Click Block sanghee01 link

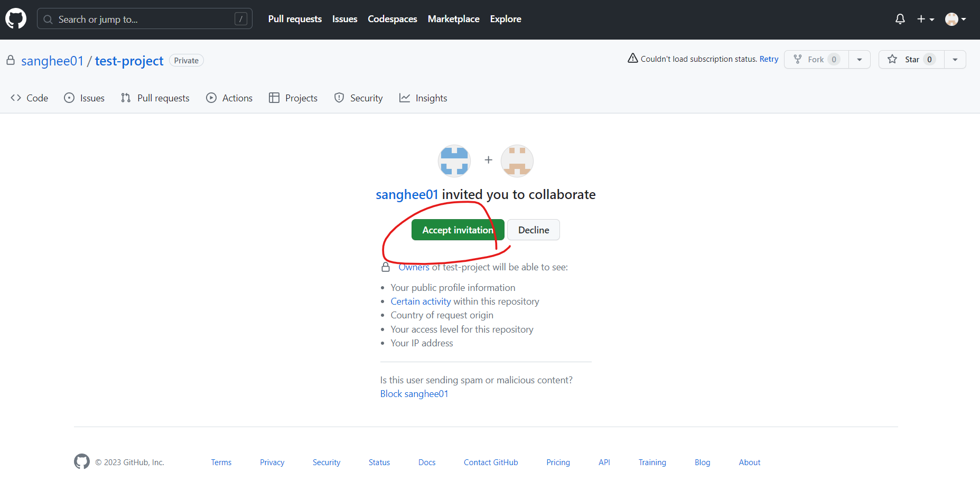pos(414,394)
